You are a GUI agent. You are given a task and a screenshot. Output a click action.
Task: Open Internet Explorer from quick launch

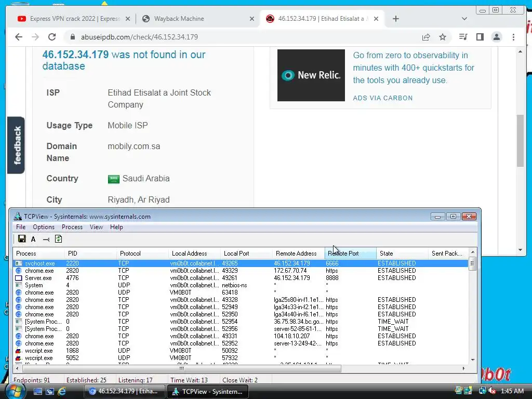pos(62,391)
